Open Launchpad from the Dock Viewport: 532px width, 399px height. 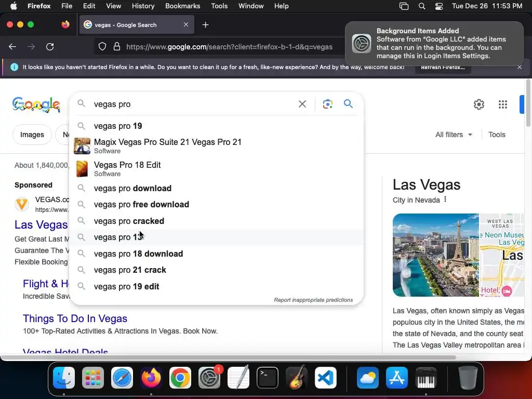point(93,378)
